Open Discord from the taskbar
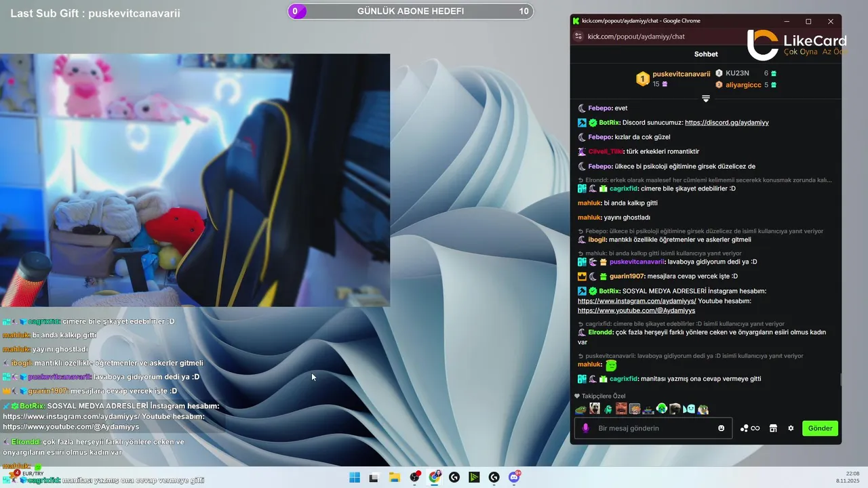This screenshot has height=488, width=868. click(515, 477)
